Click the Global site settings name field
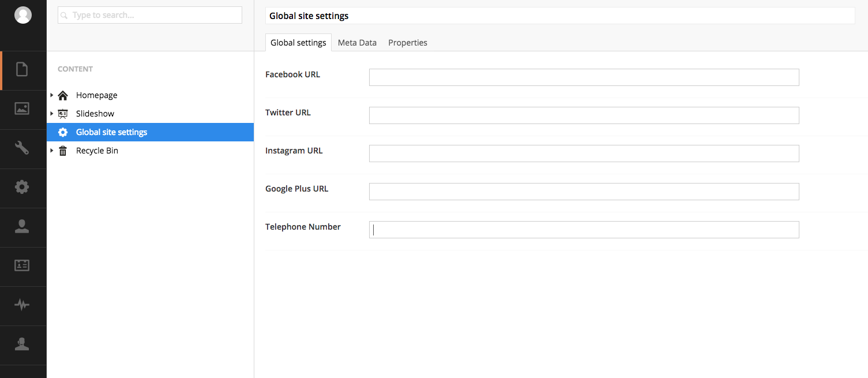This screenshot has height=378, width=868. coord(560,16)
